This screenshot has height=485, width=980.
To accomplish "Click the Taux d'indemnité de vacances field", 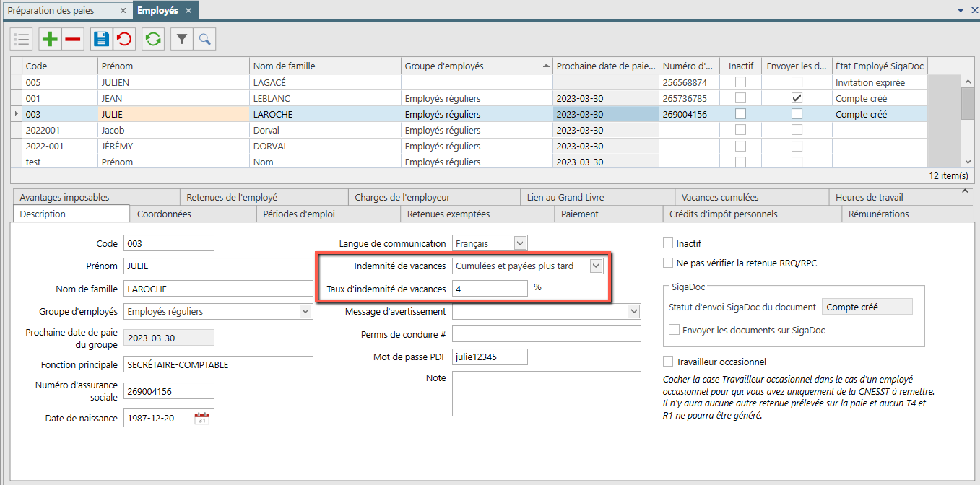I will (x=490, y=289).
